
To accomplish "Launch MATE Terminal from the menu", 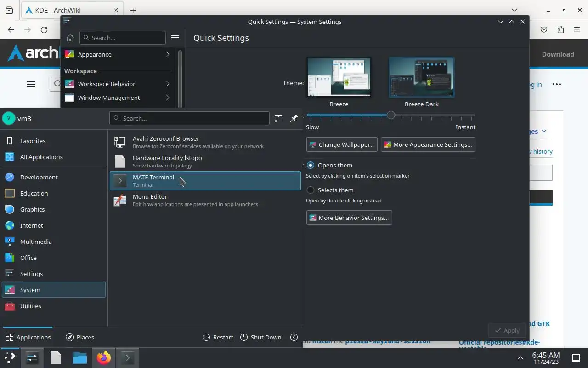I will point(205,181).
